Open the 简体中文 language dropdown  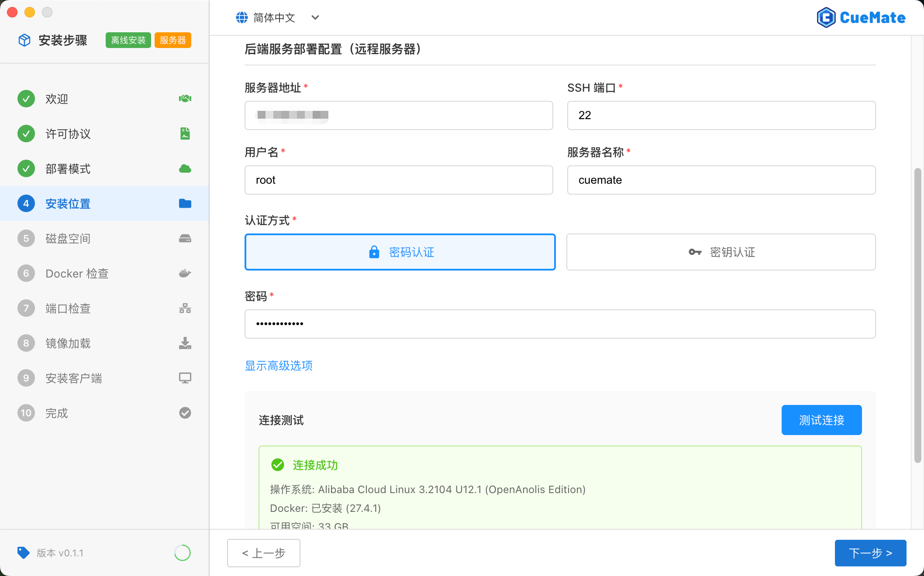pyautogui.click(x=274, y=17)
